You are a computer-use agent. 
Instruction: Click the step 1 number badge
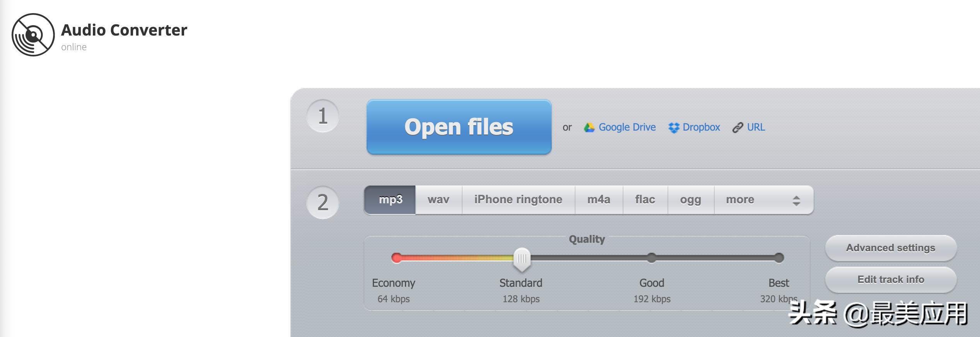coord(323,116)
